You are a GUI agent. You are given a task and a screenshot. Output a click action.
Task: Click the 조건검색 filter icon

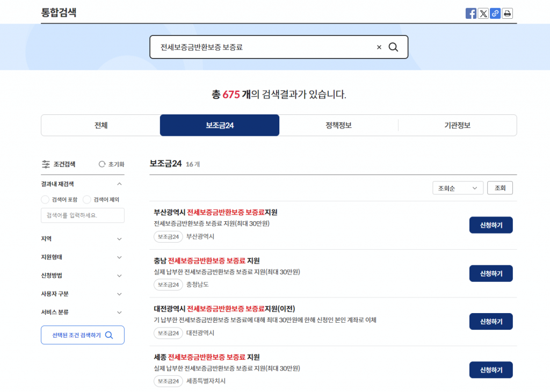46,164
